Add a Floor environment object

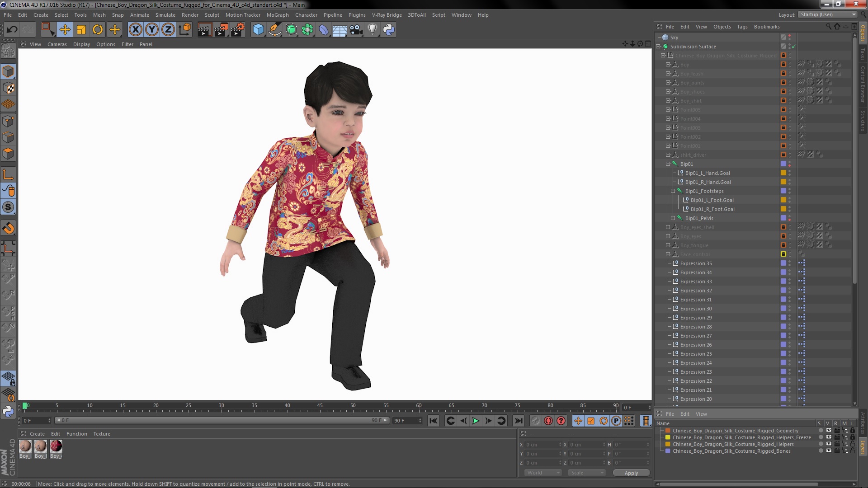[x=340, y=30]
